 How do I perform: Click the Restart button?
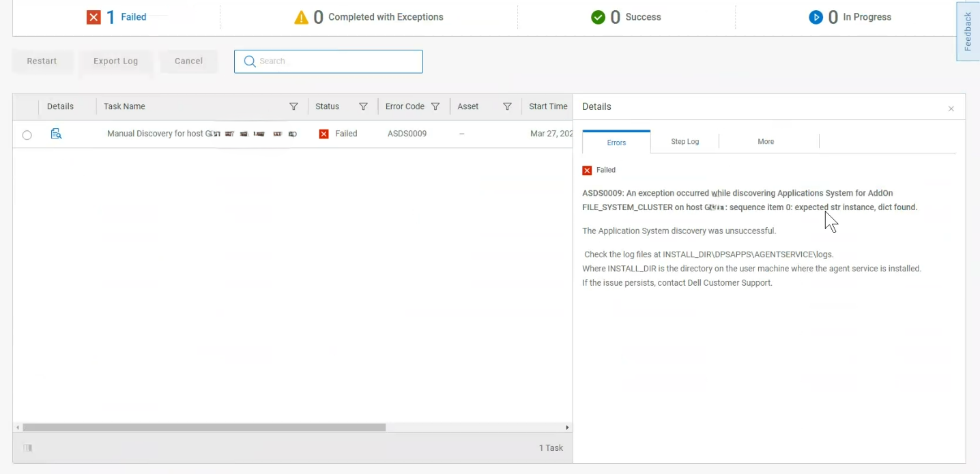pyautogui.click(x=42, y=61)
